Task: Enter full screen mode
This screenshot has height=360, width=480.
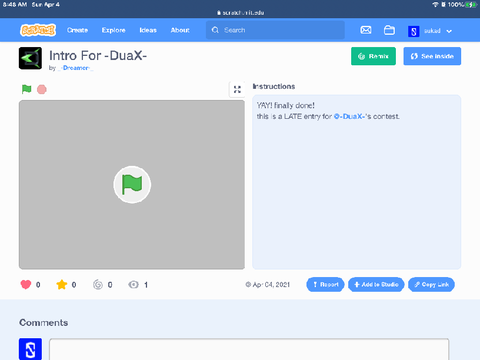Action: [237, 89]
